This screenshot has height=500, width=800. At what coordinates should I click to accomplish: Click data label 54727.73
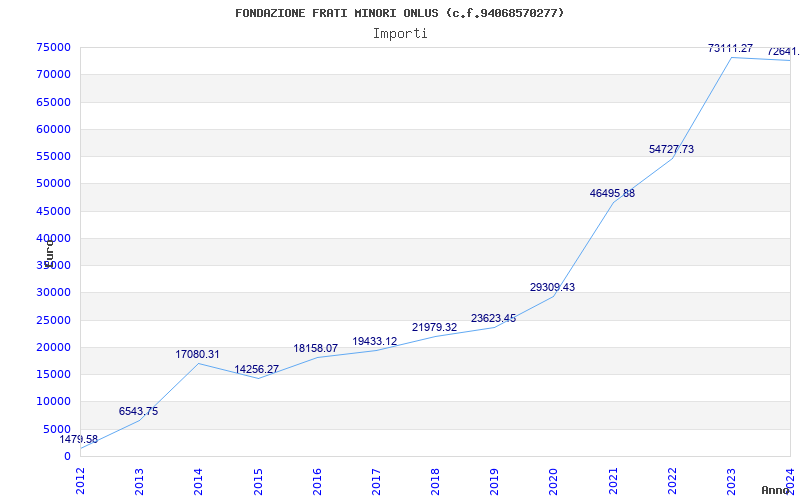pyautogui.click(x=671, y=149)
